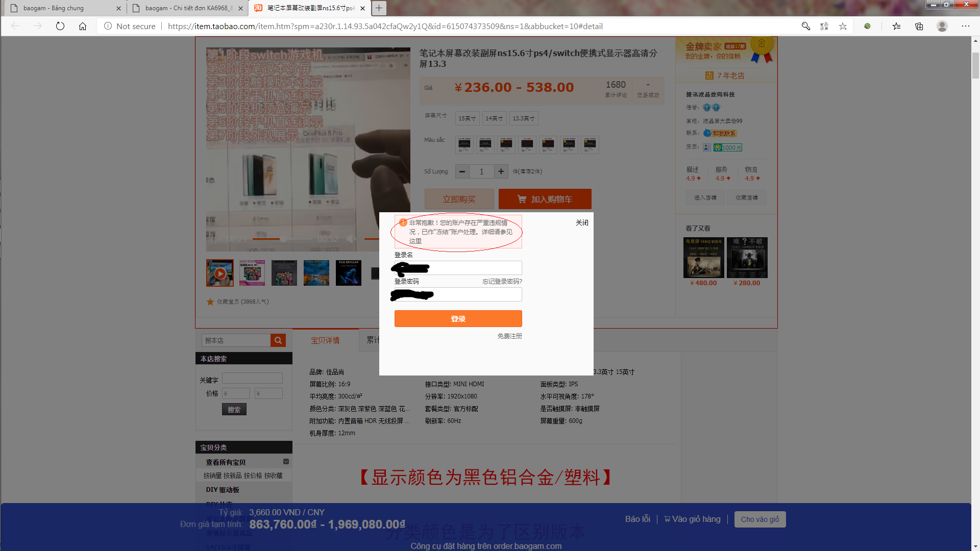Click 'Vào giỏ hàng' cart link

pyautogui.click(x=692, y=519)
